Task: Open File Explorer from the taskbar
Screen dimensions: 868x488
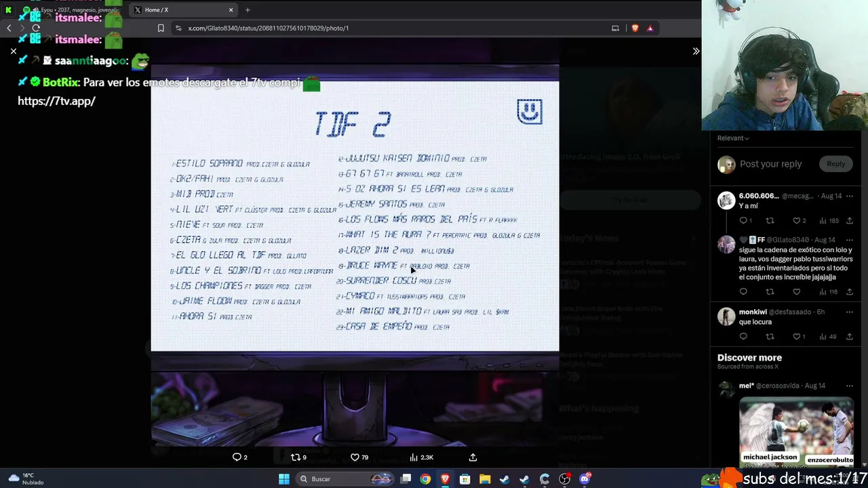Action: [x=485, y=479]
